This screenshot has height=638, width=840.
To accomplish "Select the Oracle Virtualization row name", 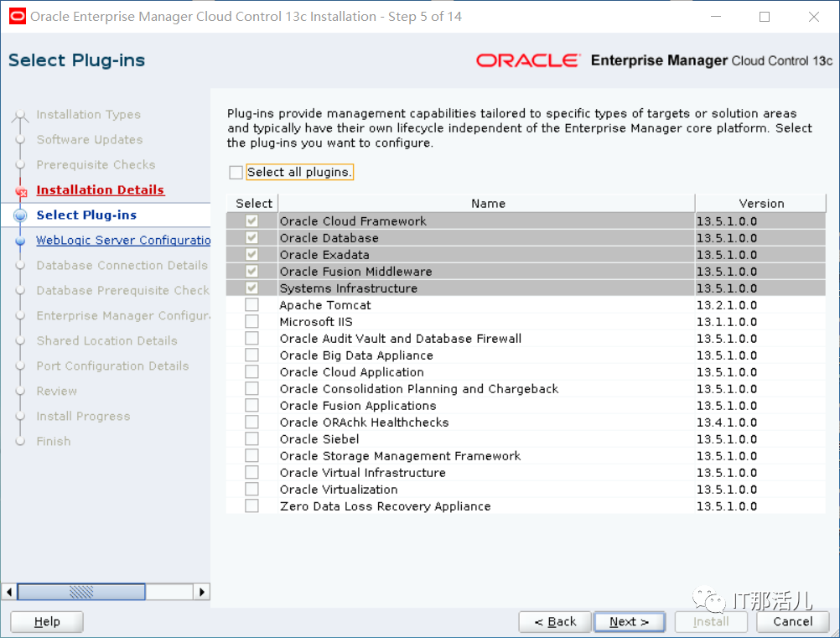I will tap(339, 490).
